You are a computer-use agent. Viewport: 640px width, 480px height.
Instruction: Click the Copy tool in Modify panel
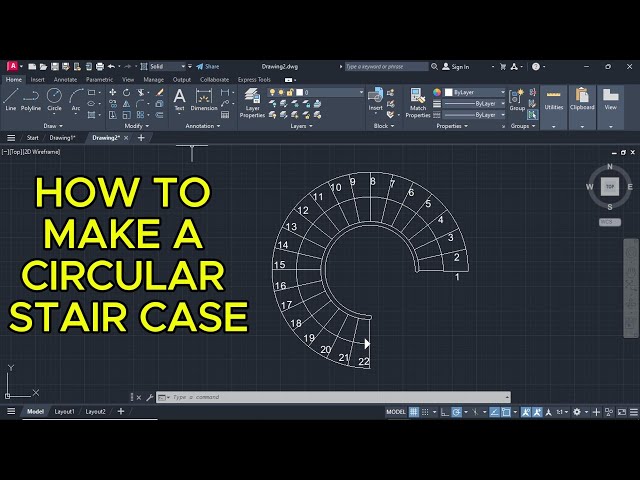point(113,104)
